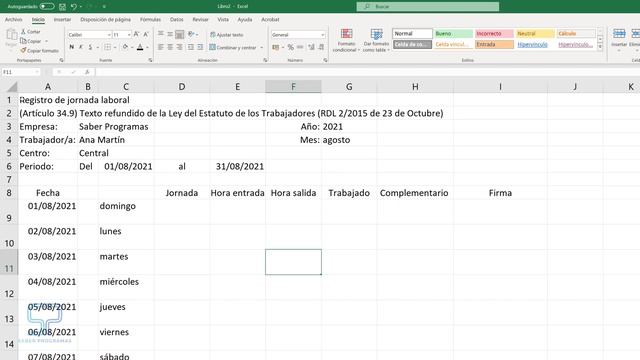Click the Copiar button
The image size is (640, 360).
31,41
